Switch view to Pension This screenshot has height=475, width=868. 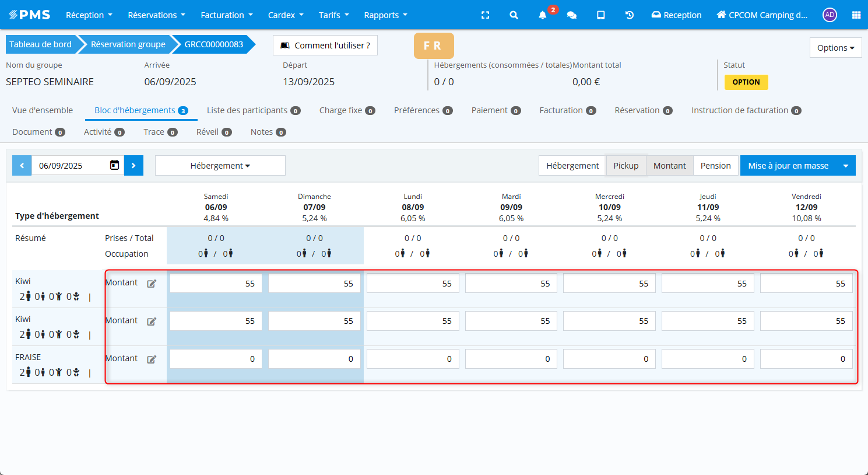coord(715,166)
